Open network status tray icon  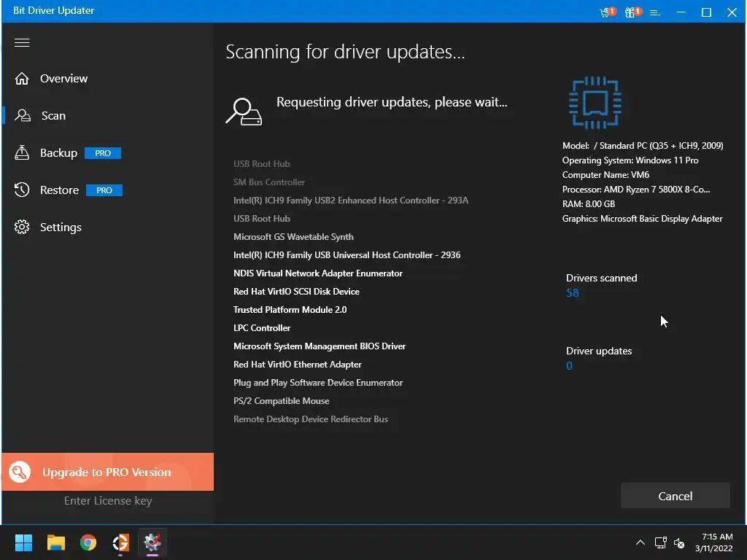click(660, 542)
